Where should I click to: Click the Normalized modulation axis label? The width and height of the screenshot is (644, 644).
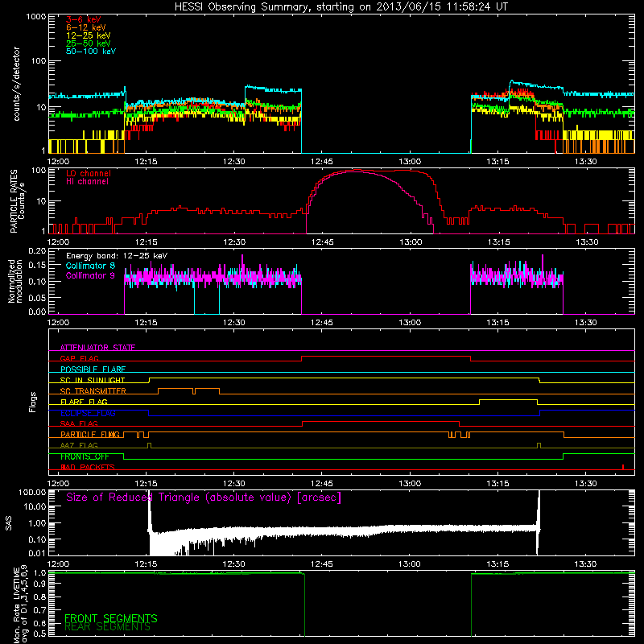(15, 281)
